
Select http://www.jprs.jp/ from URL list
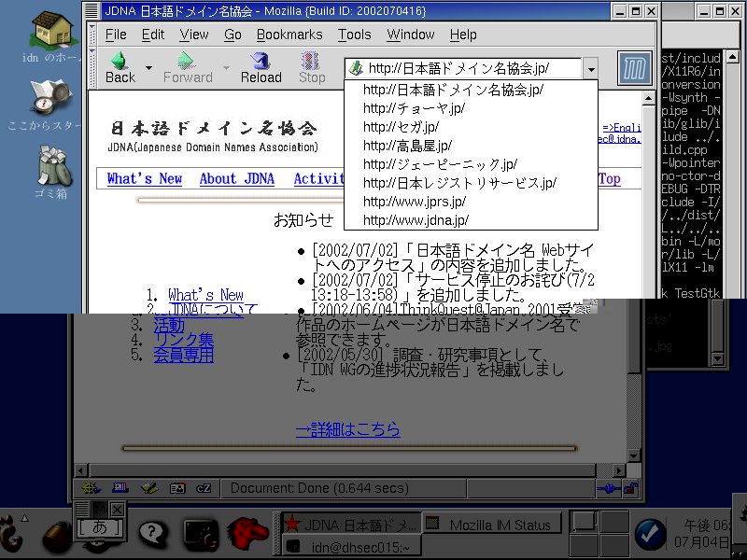[414, 202]
